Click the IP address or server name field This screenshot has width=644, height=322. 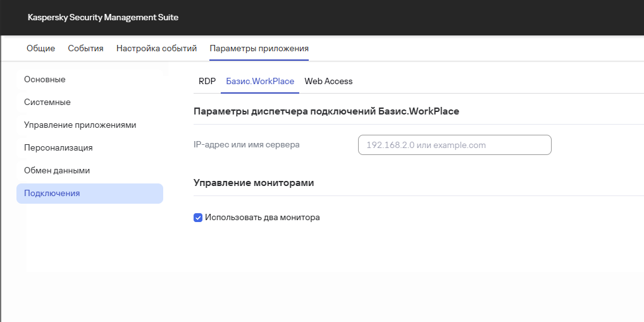pyautogui.click(x=454, y=145)
